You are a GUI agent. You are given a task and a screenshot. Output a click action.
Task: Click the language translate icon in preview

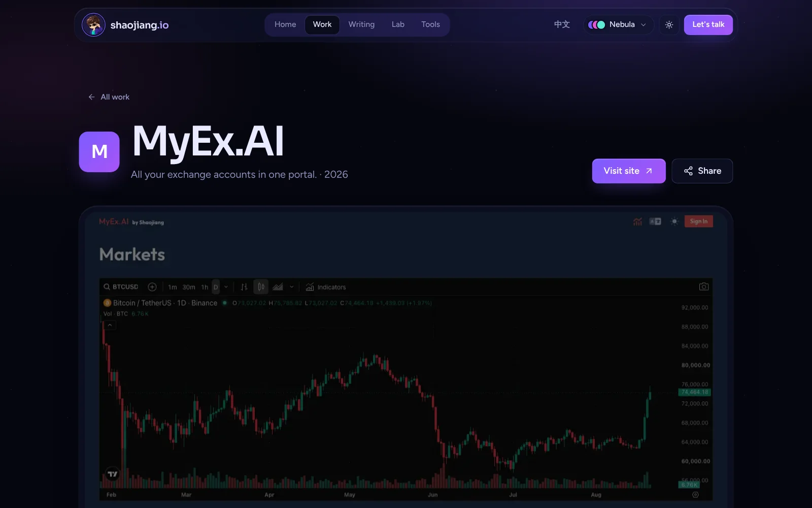coord(655,221)
